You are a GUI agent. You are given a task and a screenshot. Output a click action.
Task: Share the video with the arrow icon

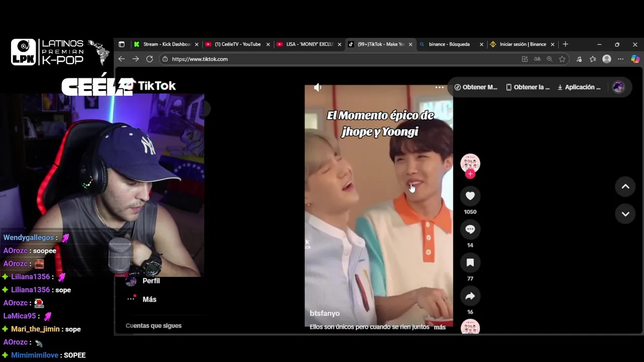470,296
